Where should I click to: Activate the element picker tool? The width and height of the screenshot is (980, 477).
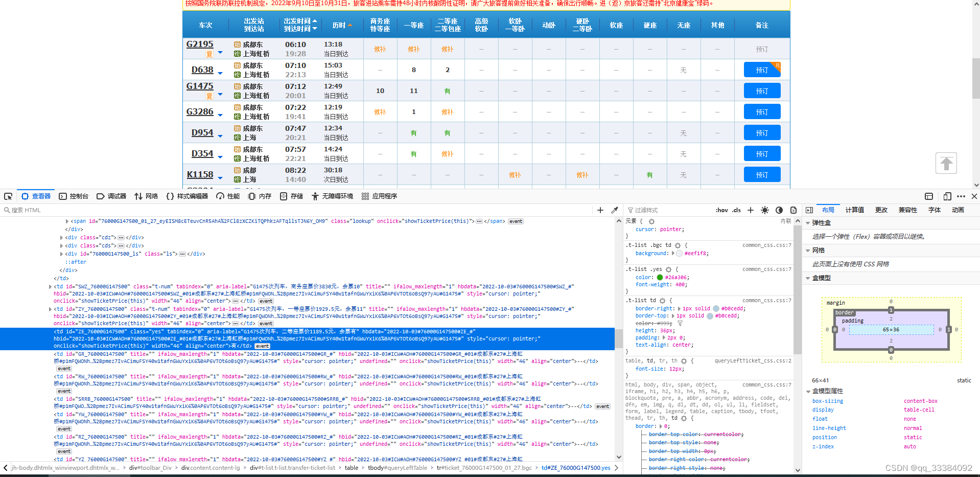[x=8, y=196]
